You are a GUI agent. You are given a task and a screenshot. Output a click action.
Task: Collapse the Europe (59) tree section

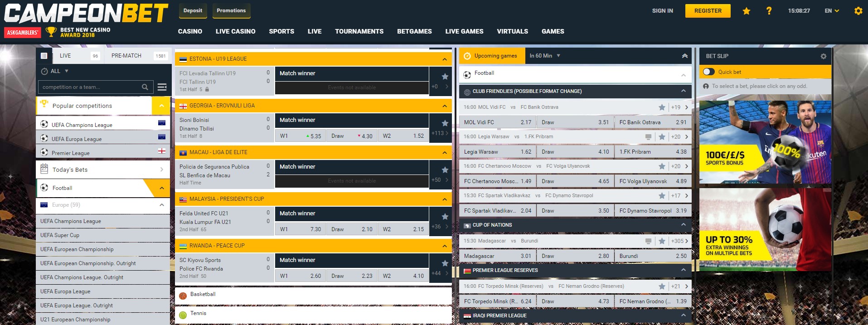click(161, 205)
